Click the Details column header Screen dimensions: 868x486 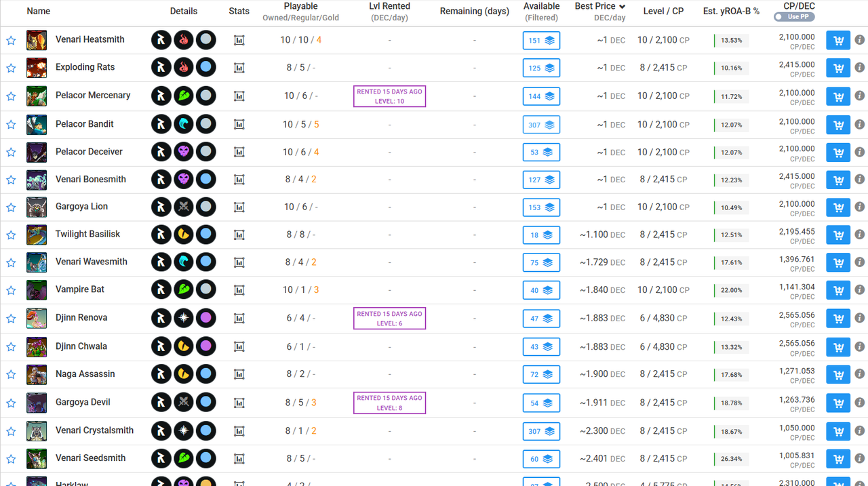(x=184, y=12)
